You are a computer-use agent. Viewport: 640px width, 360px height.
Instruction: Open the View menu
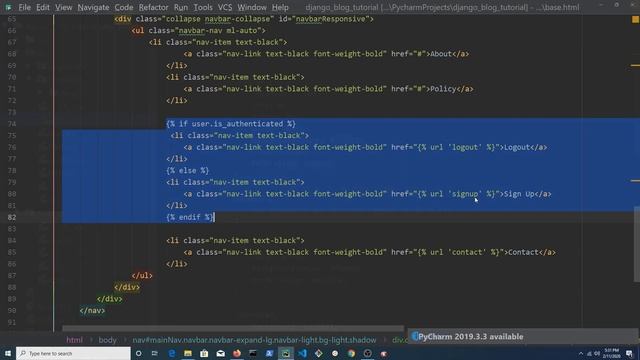(x=64, y=7)
